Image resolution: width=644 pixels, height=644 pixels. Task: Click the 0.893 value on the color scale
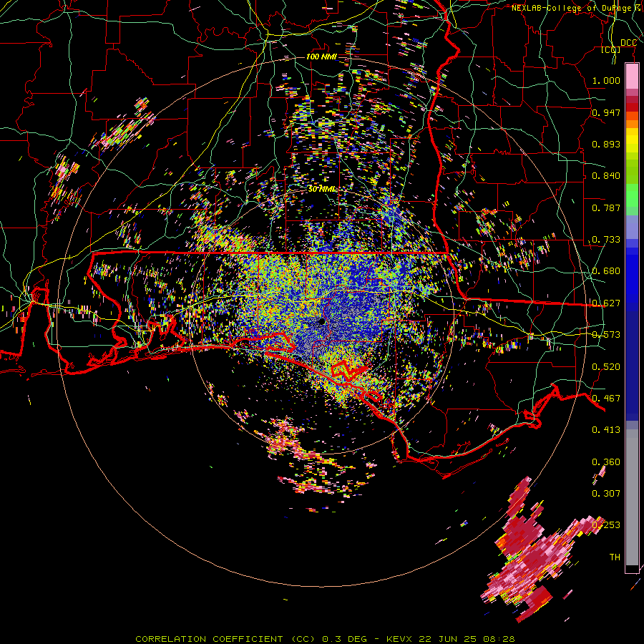pos(606,144)
